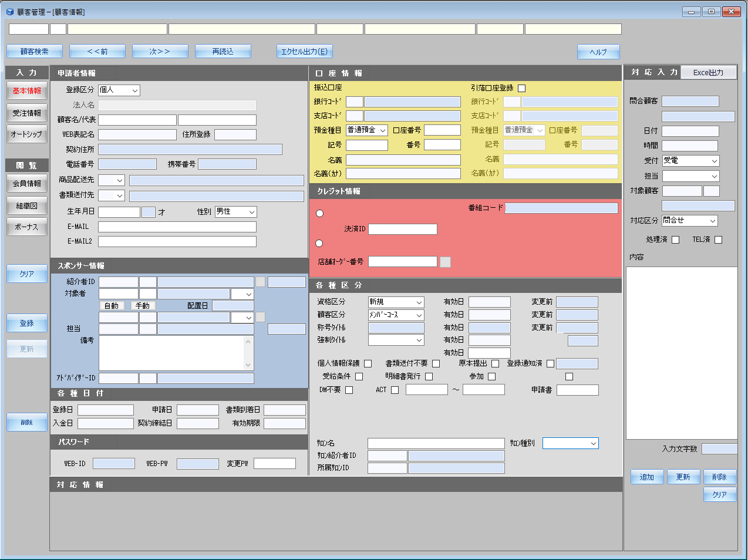
Task: Click the app icon in the title bar
Action: click(x=9, y=12)
